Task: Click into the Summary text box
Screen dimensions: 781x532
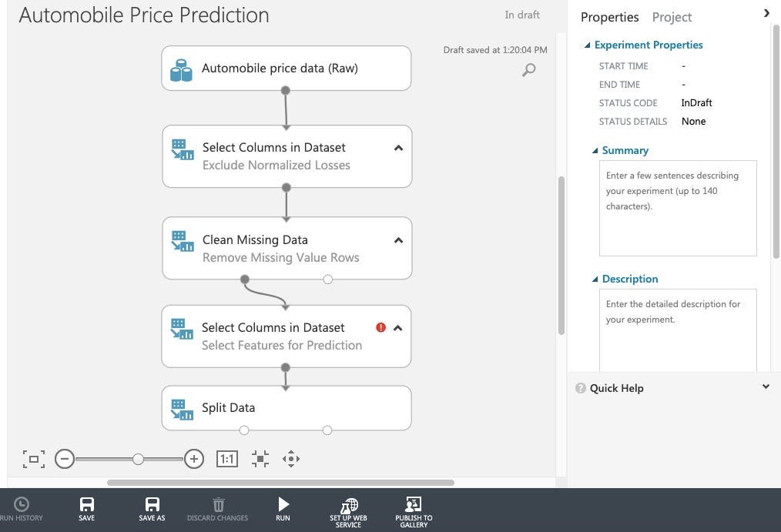Action: [x=678, y=208]
